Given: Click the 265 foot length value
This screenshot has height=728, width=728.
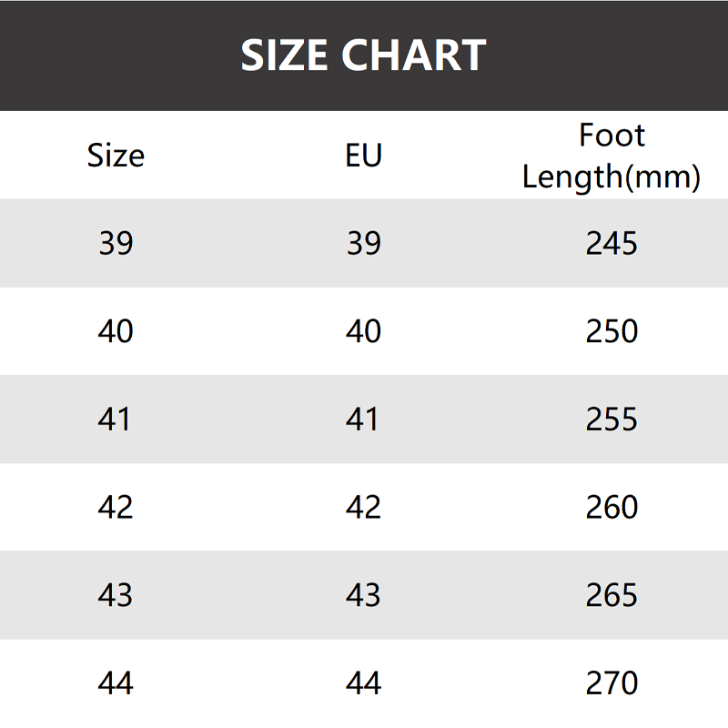Looking at the screenshot, I should click(612, 595).
